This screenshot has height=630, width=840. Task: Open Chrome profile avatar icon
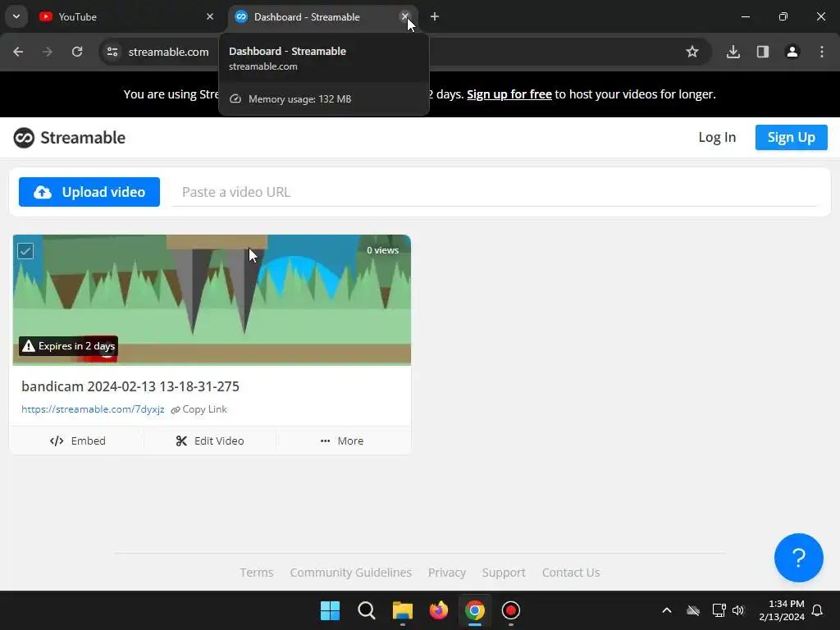pyautogui.click(x=792, y=52)
